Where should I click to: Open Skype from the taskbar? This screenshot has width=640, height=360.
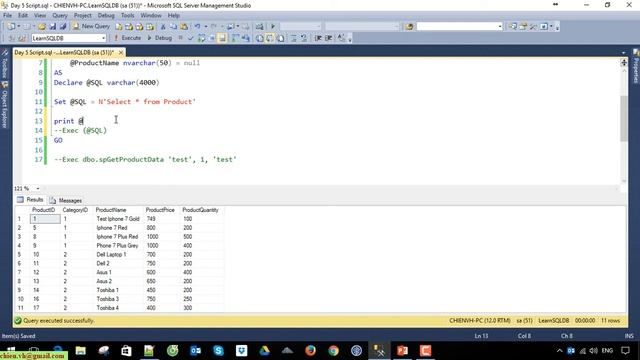[x=218, y=351]
